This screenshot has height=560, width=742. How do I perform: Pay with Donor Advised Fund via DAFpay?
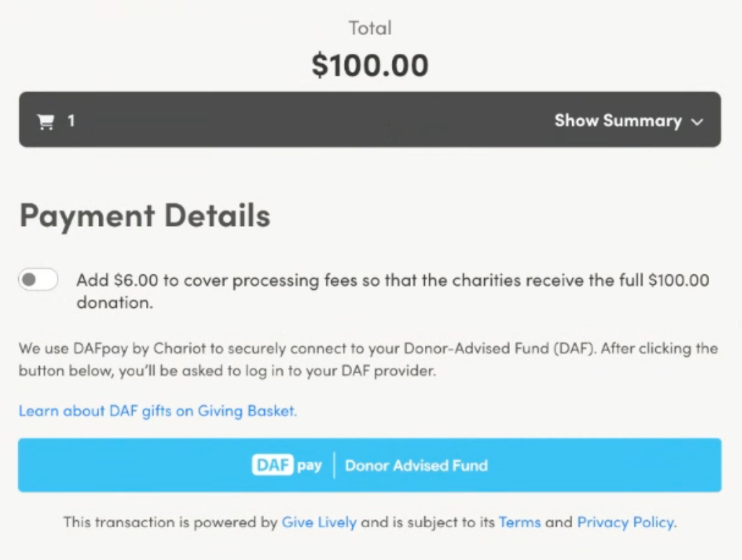pos(370,465)
